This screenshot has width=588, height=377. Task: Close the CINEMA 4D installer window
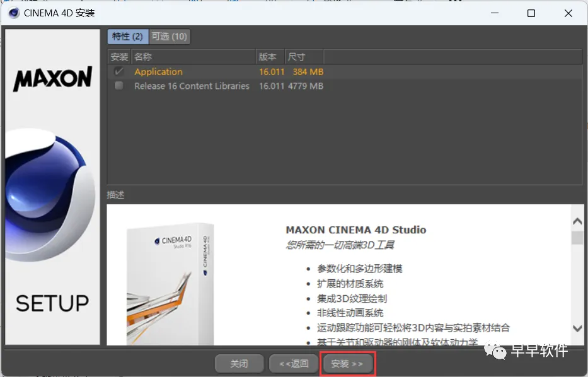click(x=568, y=13)
